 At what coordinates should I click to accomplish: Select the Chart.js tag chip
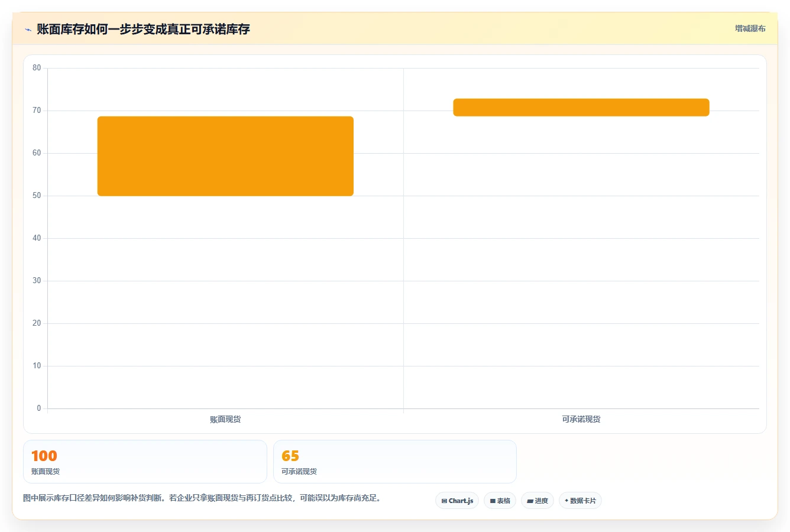pos(457,501)
